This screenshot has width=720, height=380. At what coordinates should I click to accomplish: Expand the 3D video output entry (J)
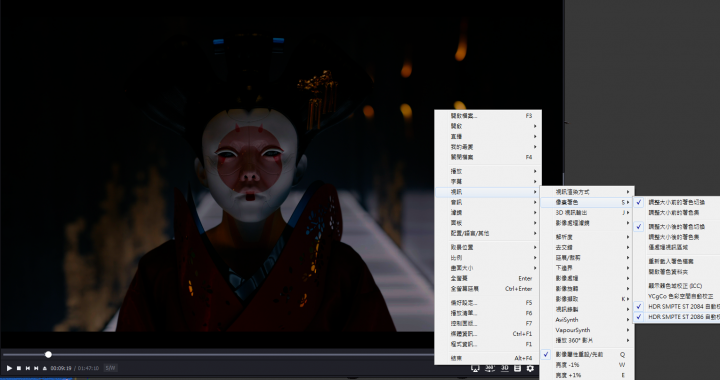(x=587, y=212)
